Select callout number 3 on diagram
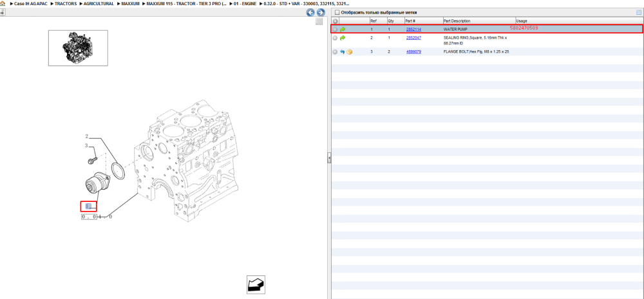The height and width of the screenshot is (299, 644). coord(86,145)
